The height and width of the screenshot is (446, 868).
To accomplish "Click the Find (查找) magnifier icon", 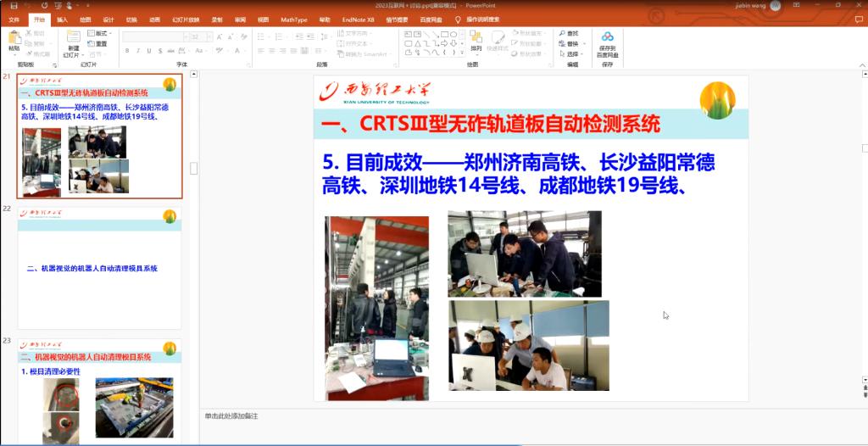I will tap(562, 33).
